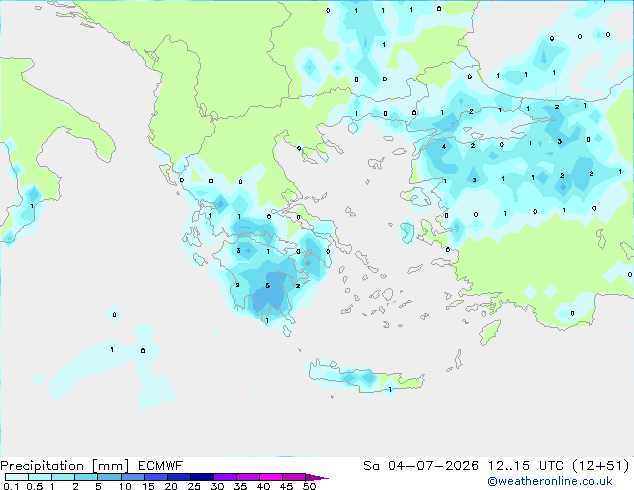This screenshot has height=490, width=634.
Task: Click the forecast date 'Sa 04-07-2026'
Action: pyautogui.click(x=421, y=466)
